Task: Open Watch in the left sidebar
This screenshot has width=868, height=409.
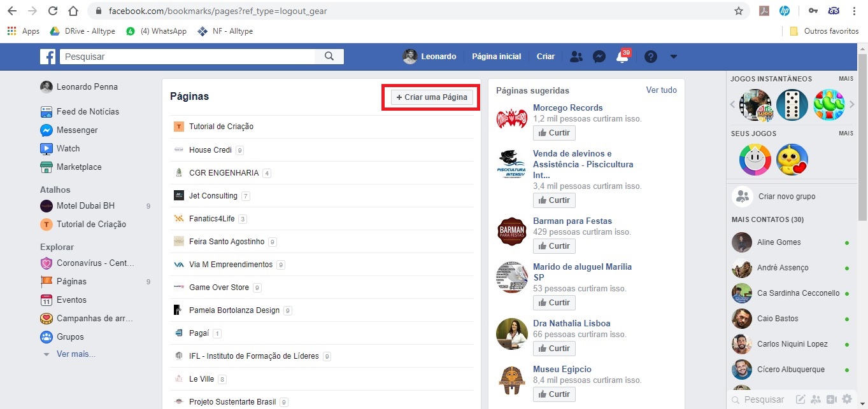Action: coord(60,148)
